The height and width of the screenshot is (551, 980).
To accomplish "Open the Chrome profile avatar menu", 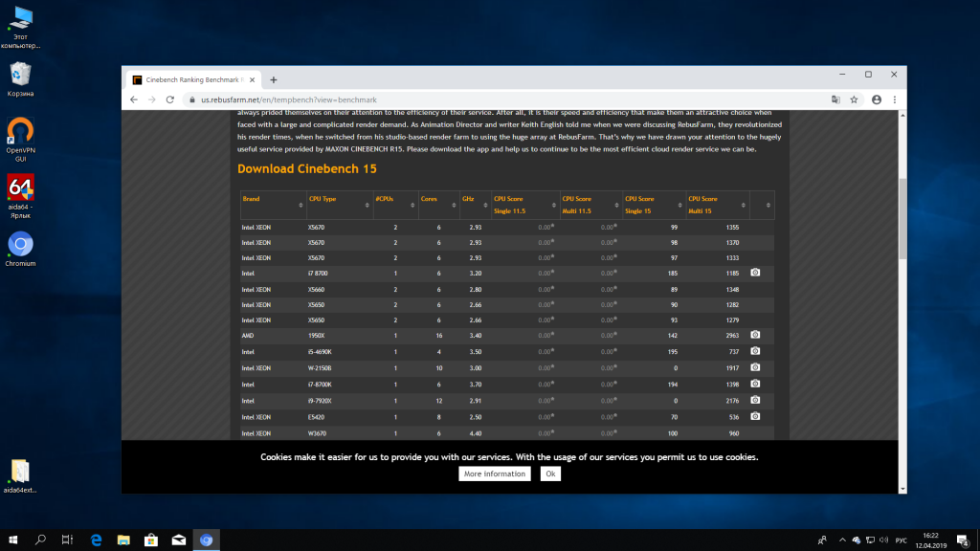I will [876, 99].
